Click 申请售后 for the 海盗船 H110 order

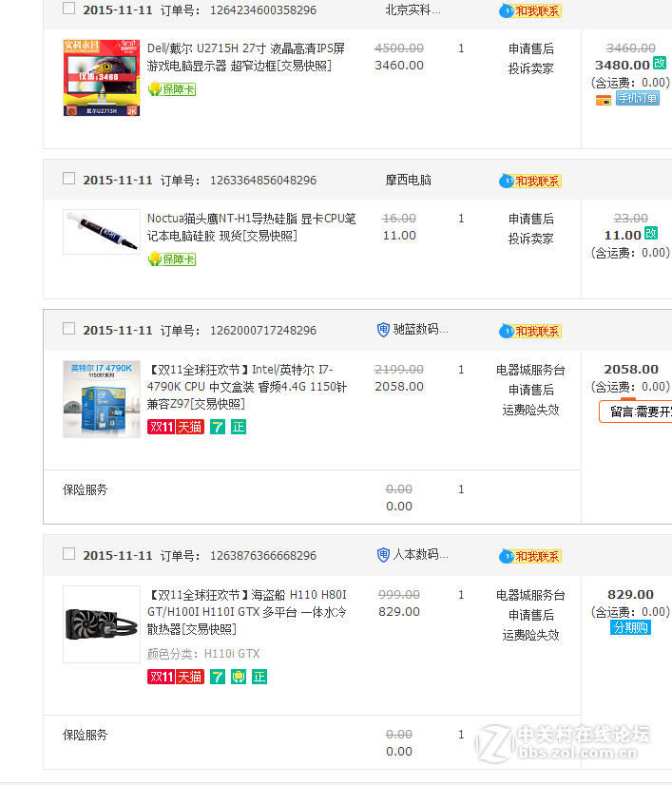[x=530, y=616]
